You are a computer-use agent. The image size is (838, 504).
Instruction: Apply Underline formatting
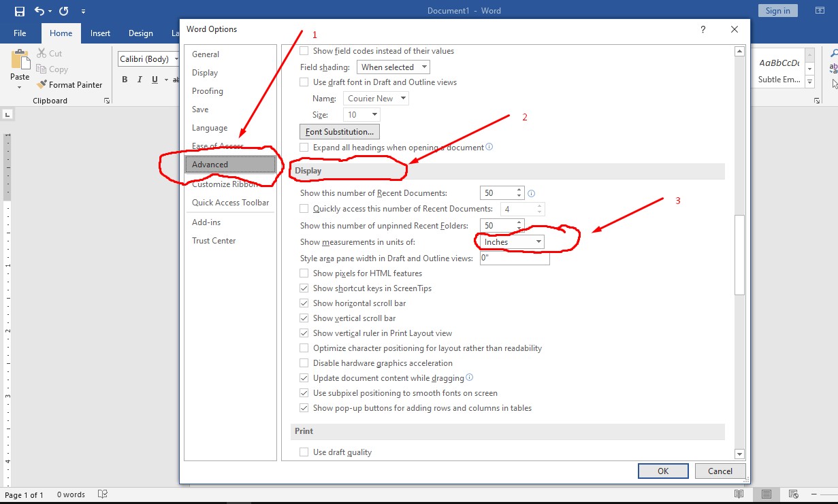(155, 79)
